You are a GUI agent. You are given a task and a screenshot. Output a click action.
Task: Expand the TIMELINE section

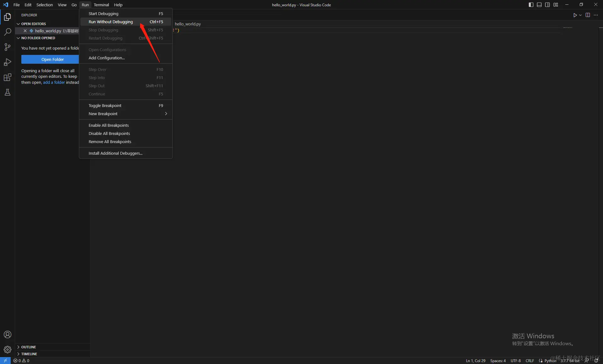click(x=29, y=354)
